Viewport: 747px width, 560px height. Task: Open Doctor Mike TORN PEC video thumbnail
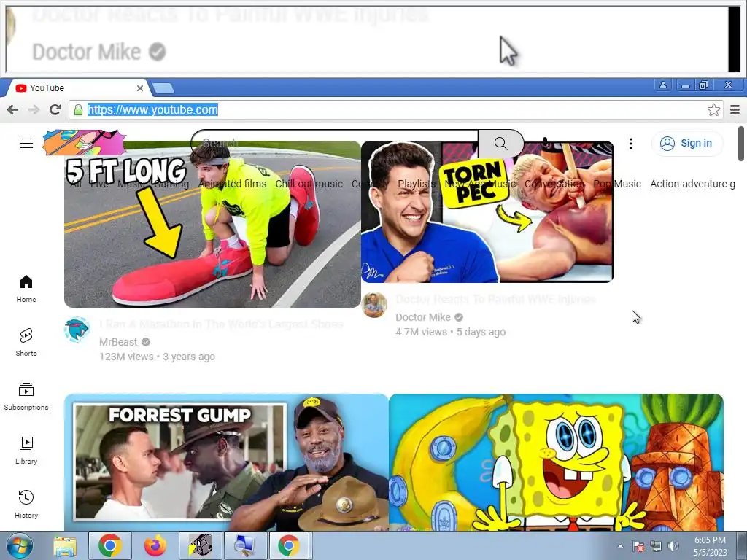pyautogui.click(x=487, y=211)
